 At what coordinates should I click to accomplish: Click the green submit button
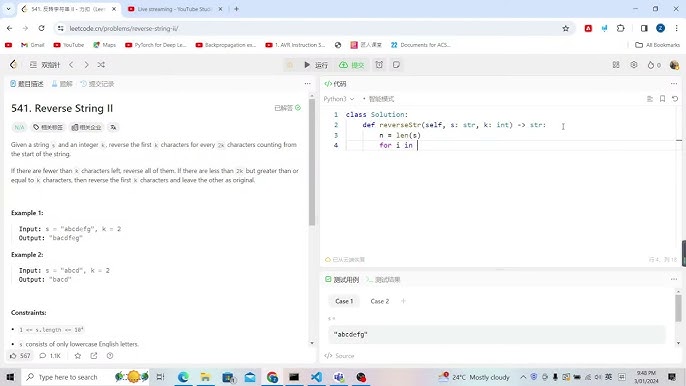pyautogui.click(x=352, y=65)
